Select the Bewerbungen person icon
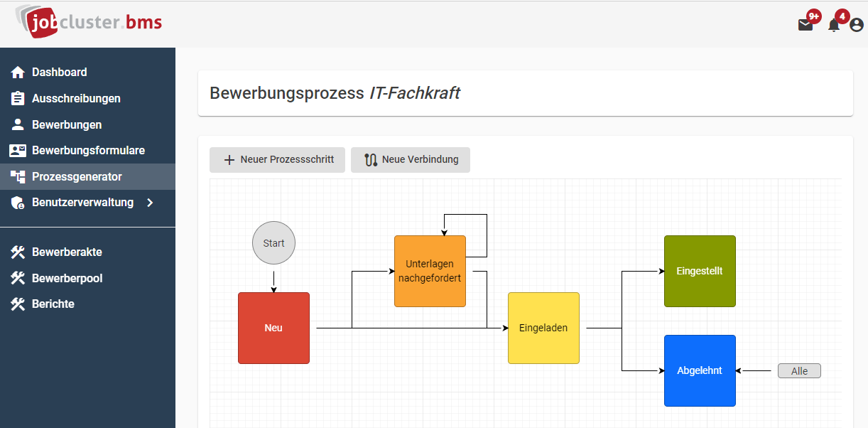868x428 pixels. [x=16, y=124]
